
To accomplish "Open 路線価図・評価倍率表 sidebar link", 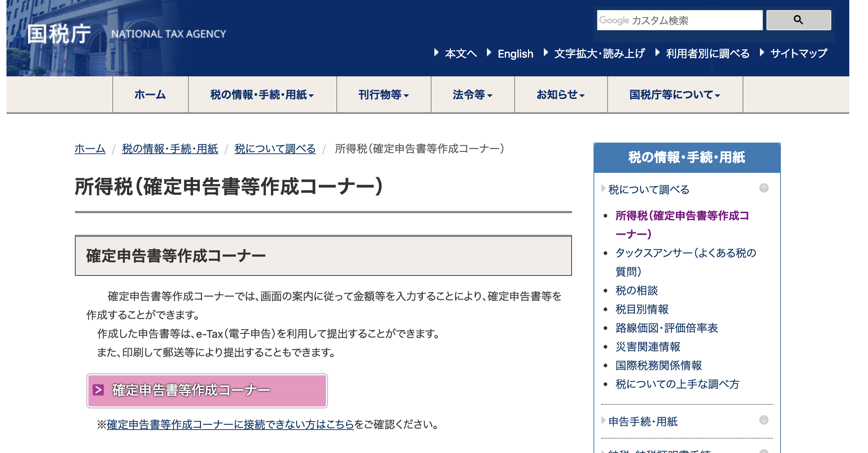I will (667, 328).
